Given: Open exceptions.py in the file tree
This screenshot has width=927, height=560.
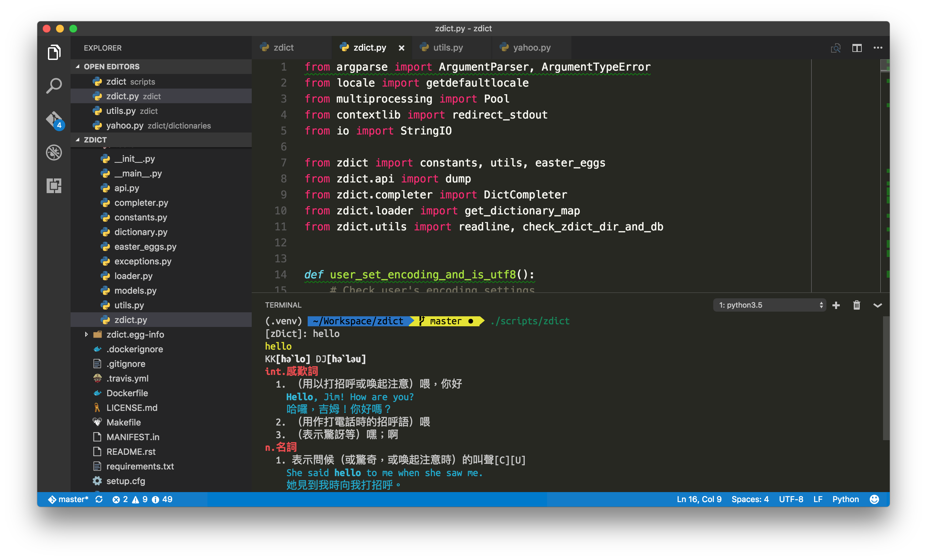Looking at the screenshot, I should (x=161, y=261).
